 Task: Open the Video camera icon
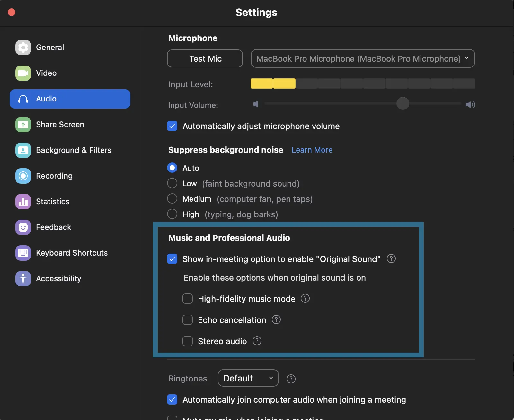pyautogui.click(x=23, y=73)
